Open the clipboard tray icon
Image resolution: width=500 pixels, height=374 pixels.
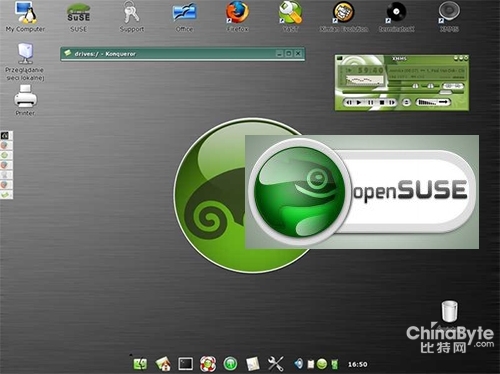(311, 364)
